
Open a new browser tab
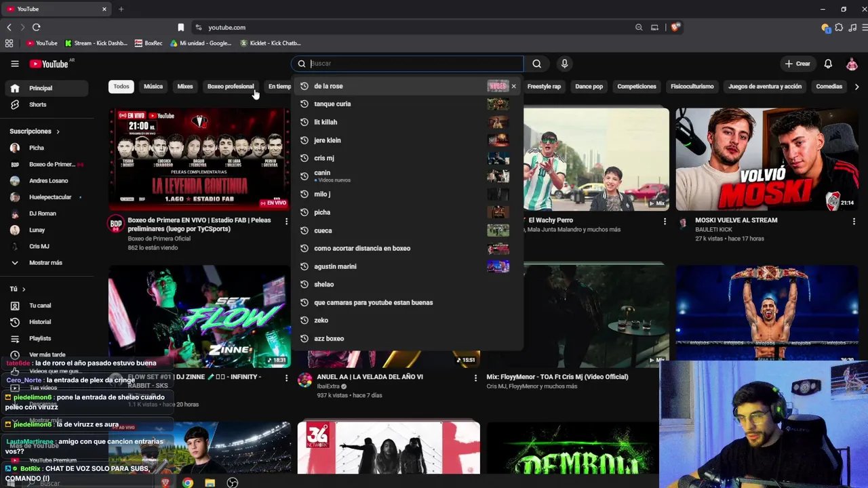(x=121, y=9)
